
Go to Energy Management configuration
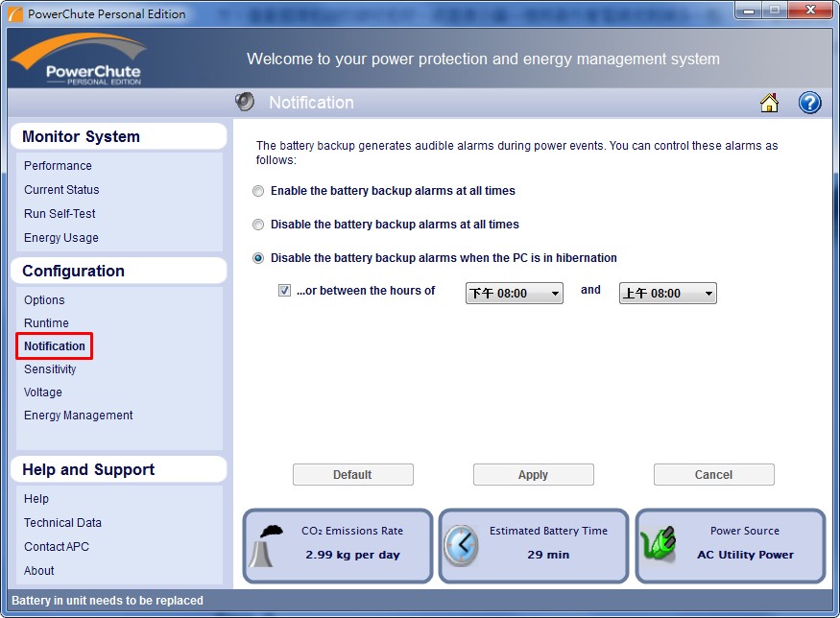(78, 416)
